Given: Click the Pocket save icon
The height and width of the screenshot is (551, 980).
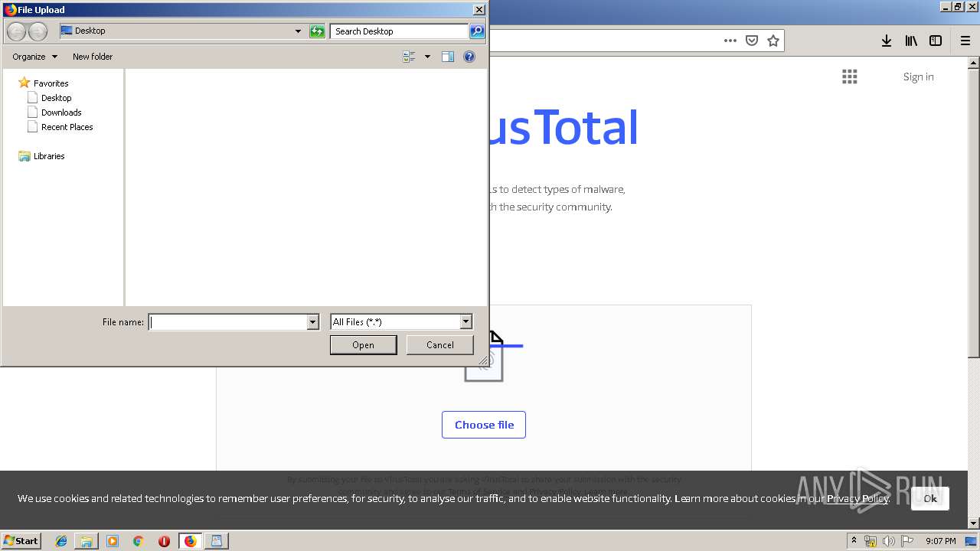Looking at the screenshot, I should [752, 41].
